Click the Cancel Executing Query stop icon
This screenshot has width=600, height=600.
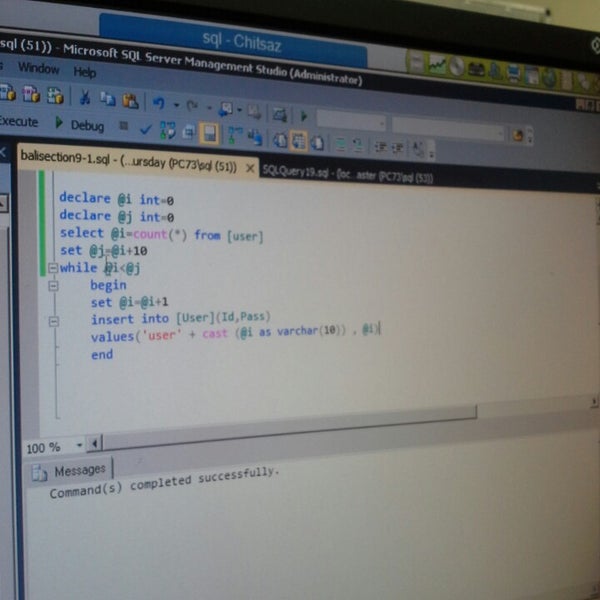point(123,126)
